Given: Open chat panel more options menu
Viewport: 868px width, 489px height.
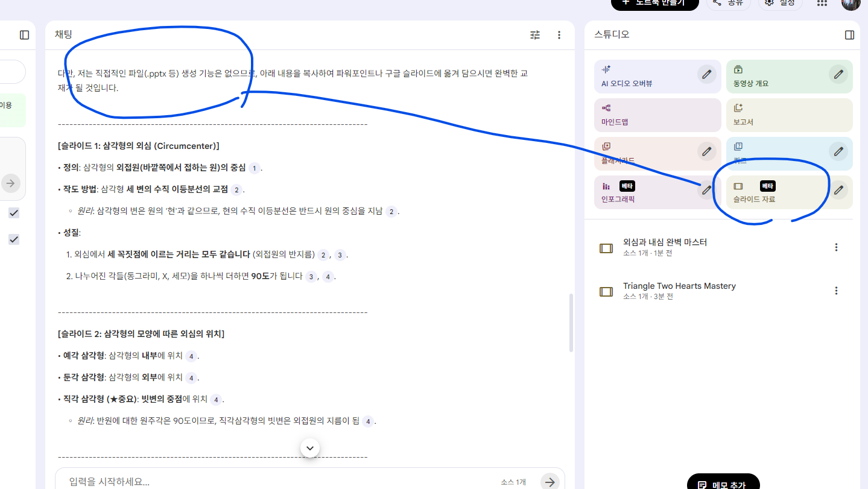Looking at the screenshot, I should coord(559,35).
